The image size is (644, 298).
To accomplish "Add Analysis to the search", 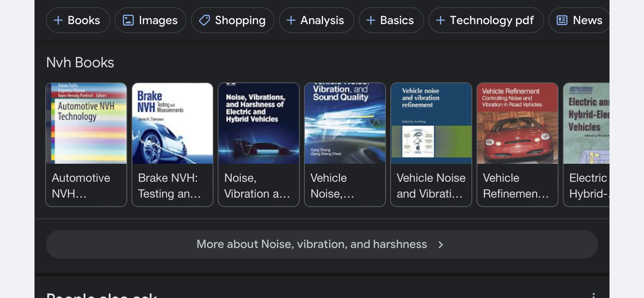I will 317,20.
